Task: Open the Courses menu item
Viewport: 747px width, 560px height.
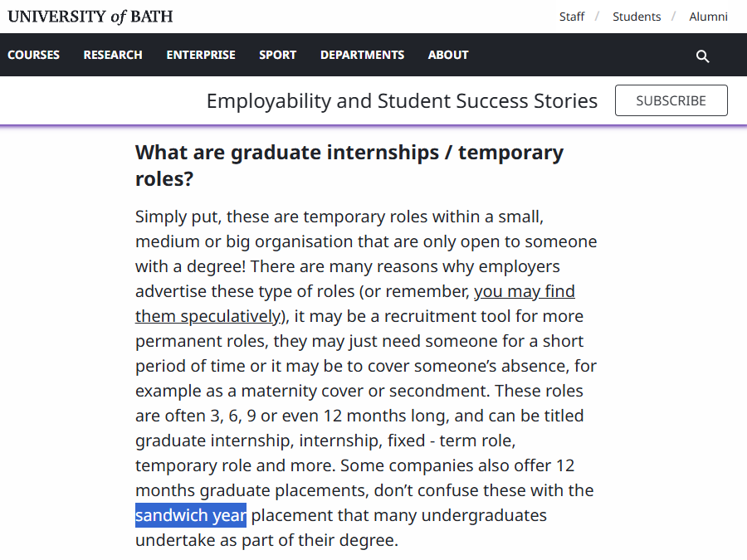Action: (34, 55)
